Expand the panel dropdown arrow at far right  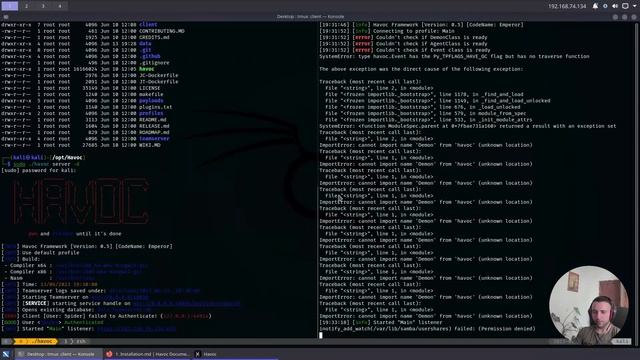pyautogui.click(x=635, y=6)
